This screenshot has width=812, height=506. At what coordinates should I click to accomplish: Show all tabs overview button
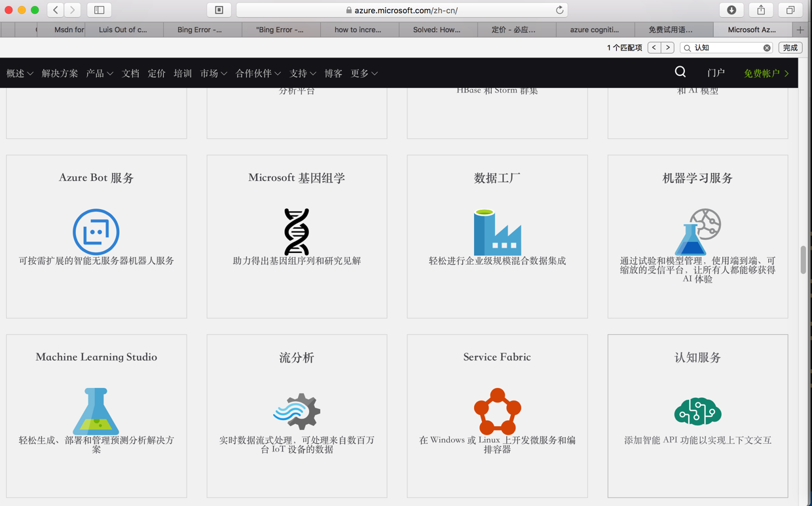790,10
